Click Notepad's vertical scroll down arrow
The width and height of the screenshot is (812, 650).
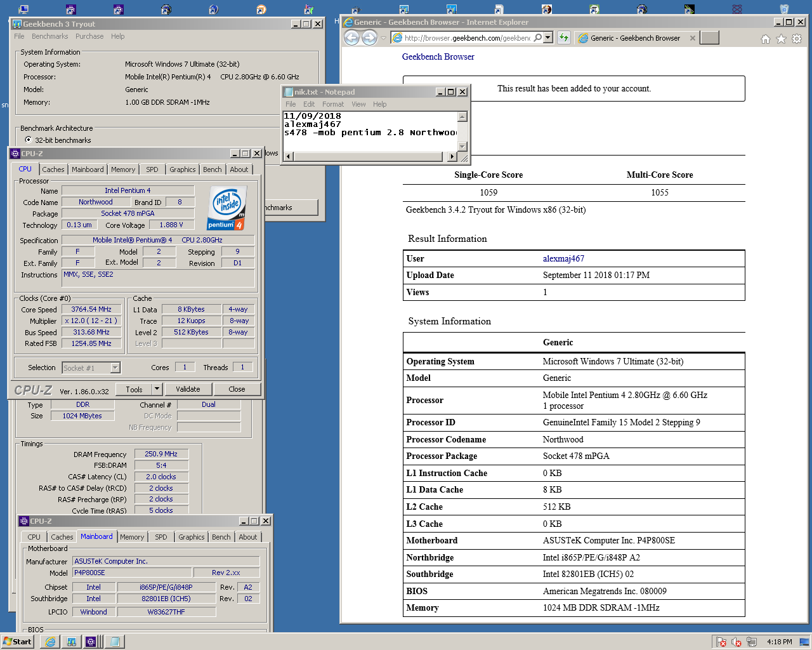462,147
